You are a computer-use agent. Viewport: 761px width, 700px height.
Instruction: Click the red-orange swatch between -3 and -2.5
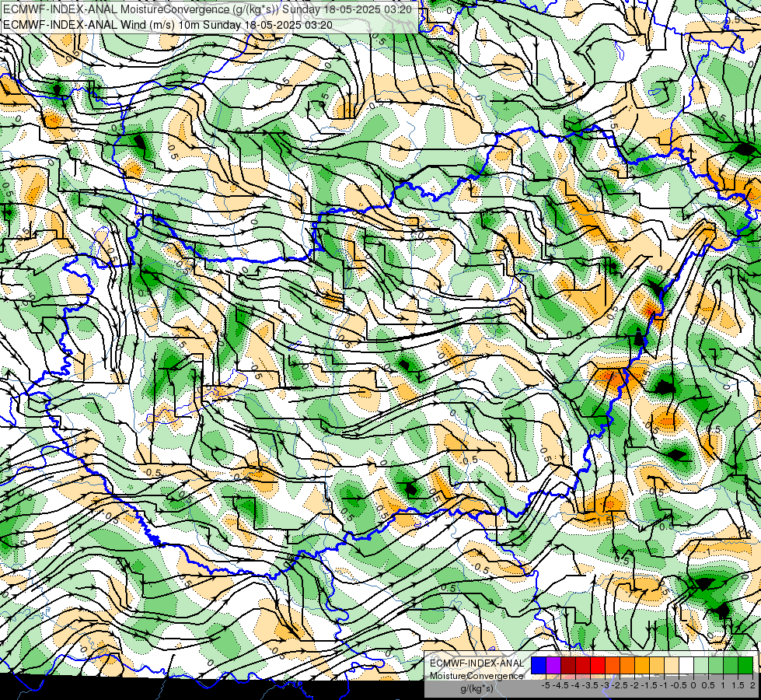coord(613,665)
